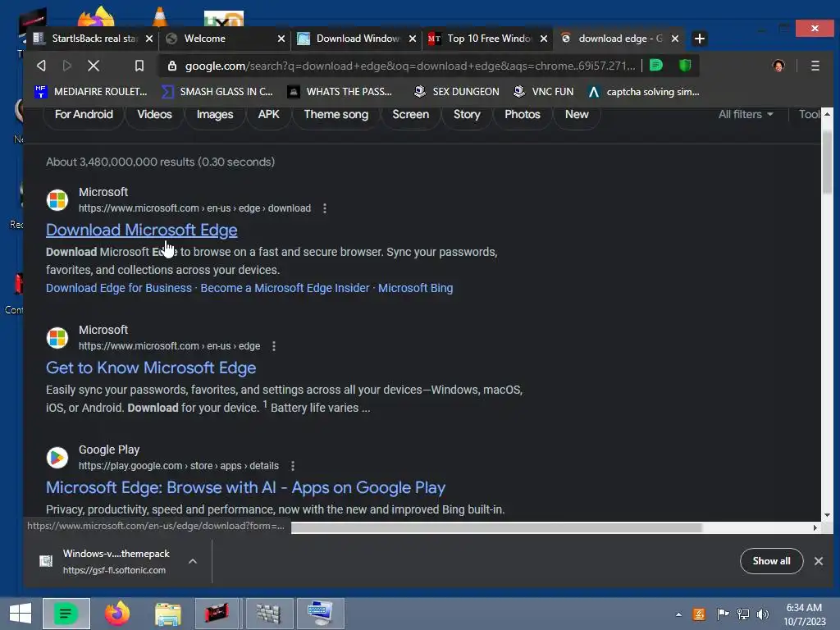Open the WHATS THE PASS... bookmark
This screenshot has width=840, height=630.
coord(340,92)
